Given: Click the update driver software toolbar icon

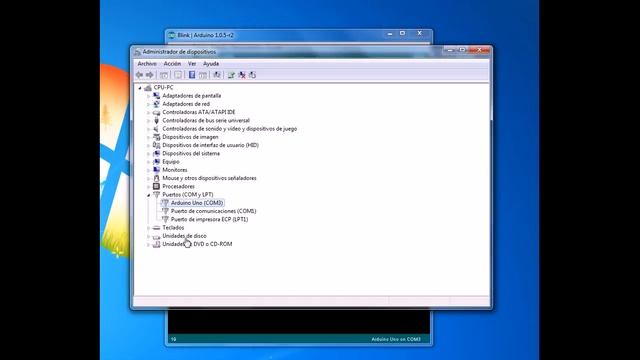Looking at the screenshot, I should tap(231, 75).
